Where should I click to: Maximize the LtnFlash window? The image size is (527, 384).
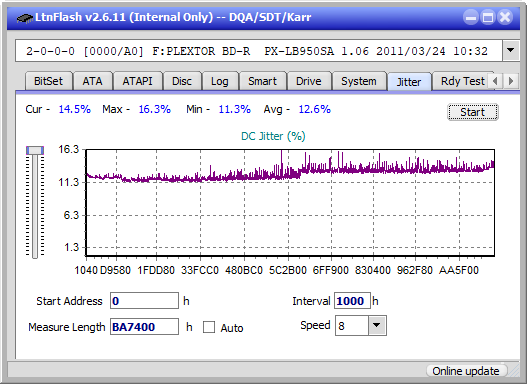488,17
